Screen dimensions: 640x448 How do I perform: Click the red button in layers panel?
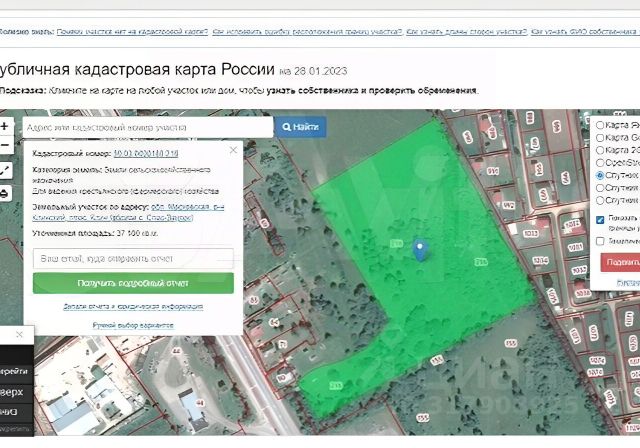coord(620,262)
